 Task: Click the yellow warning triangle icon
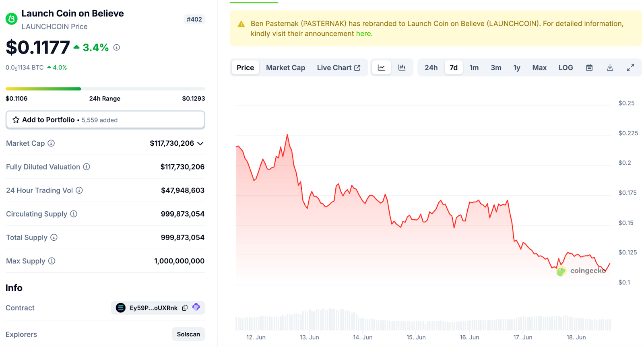pos(242,24)
